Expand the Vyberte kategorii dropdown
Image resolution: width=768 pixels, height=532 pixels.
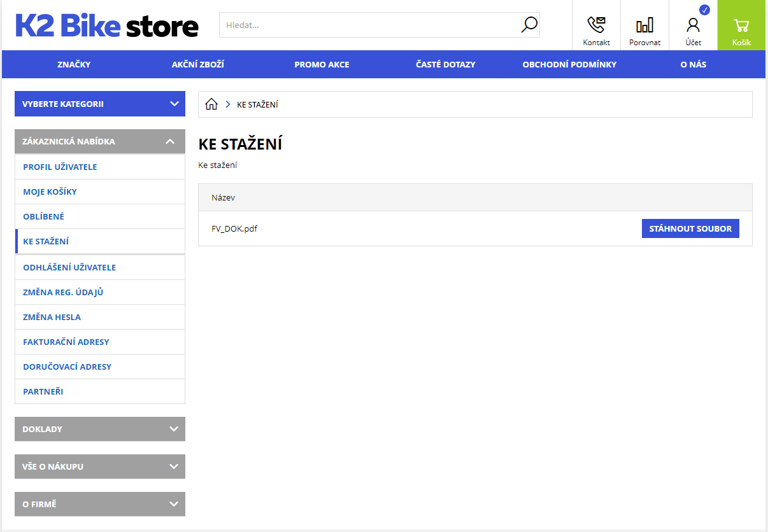click(x=100, y=104)
